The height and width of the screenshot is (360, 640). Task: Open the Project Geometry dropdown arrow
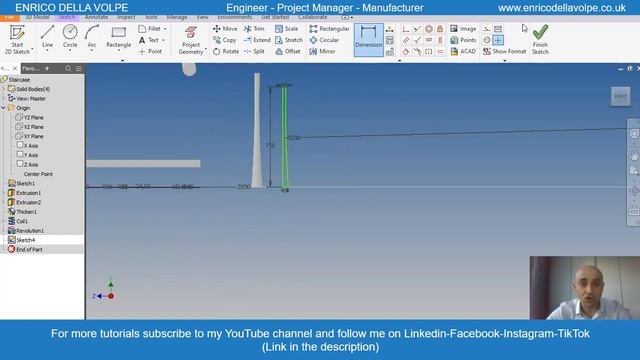(206, 50)
